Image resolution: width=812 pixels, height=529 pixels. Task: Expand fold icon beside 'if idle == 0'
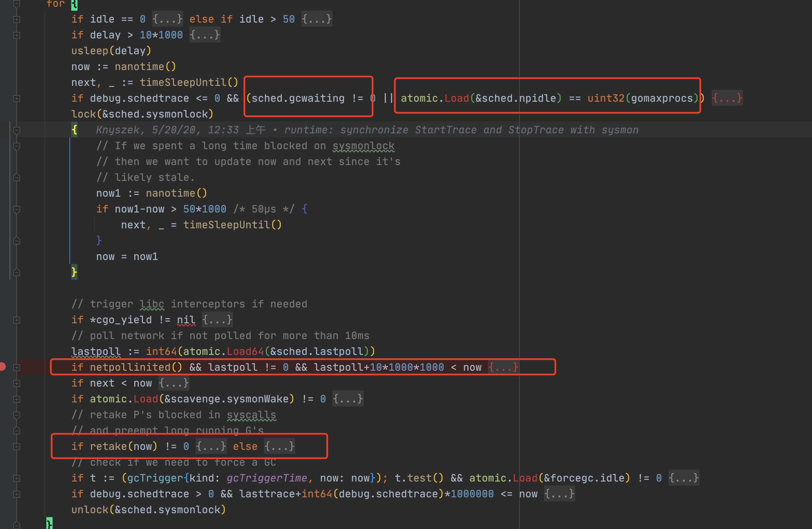coord(16,19)
